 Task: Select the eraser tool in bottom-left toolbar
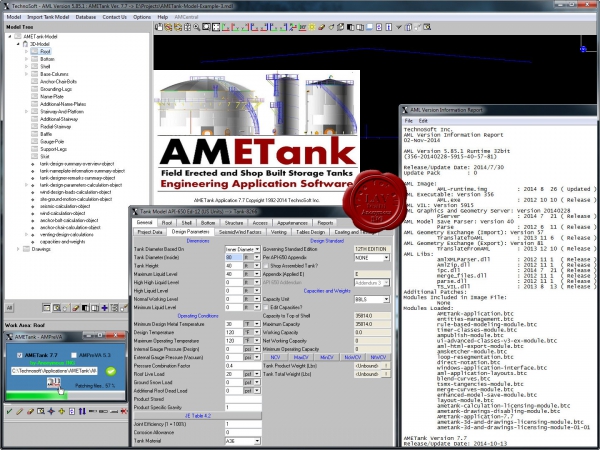click(x=31, y=411)
